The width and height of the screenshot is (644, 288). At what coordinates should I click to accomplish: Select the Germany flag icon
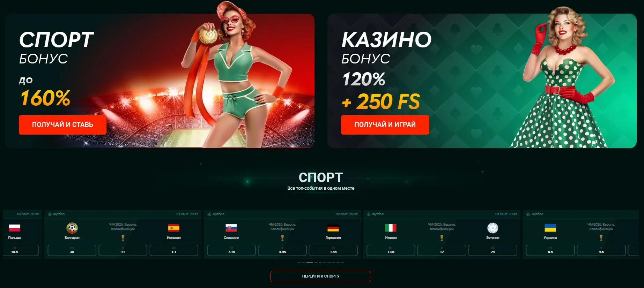click(333, 228)
